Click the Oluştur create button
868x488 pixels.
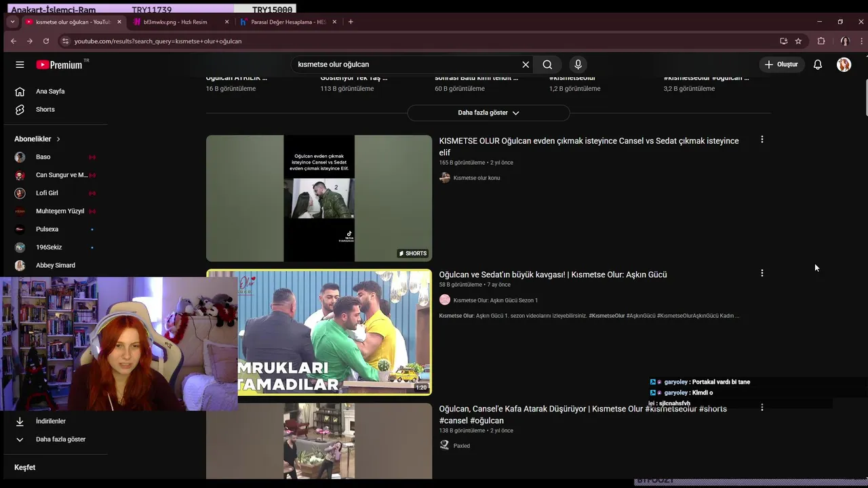781,64
